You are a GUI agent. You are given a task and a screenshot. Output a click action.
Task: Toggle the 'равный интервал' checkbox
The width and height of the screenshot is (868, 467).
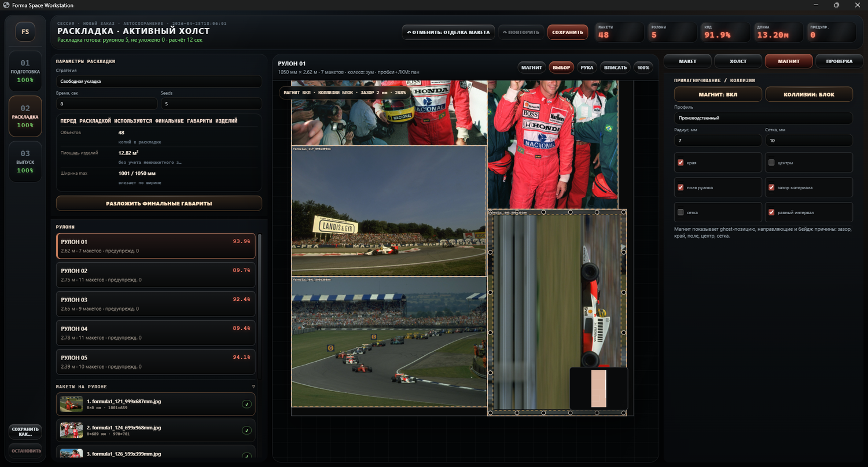click(771, 212)
